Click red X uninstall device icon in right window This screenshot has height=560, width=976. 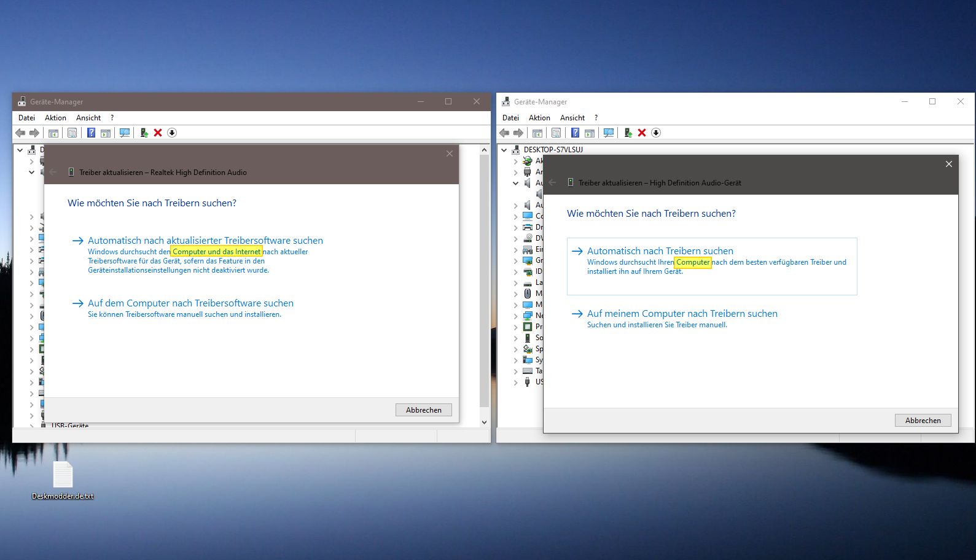(x=642, y=133)
